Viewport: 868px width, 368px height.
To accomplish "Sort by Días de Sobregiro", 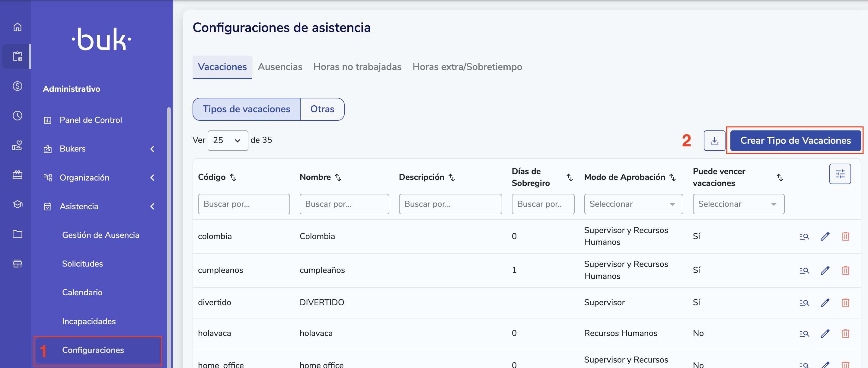I will point(570,177).
